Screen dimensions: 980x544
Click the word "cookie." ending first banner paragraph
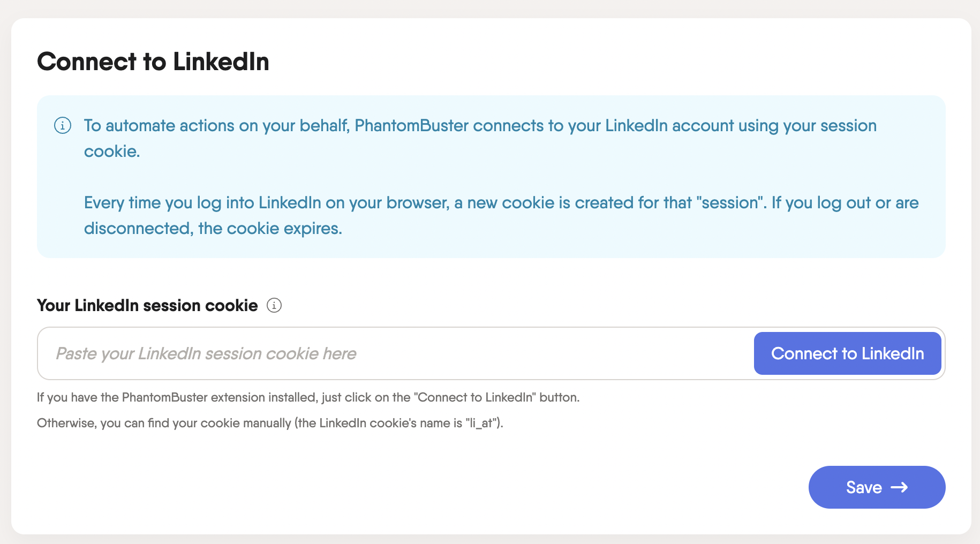112,152
